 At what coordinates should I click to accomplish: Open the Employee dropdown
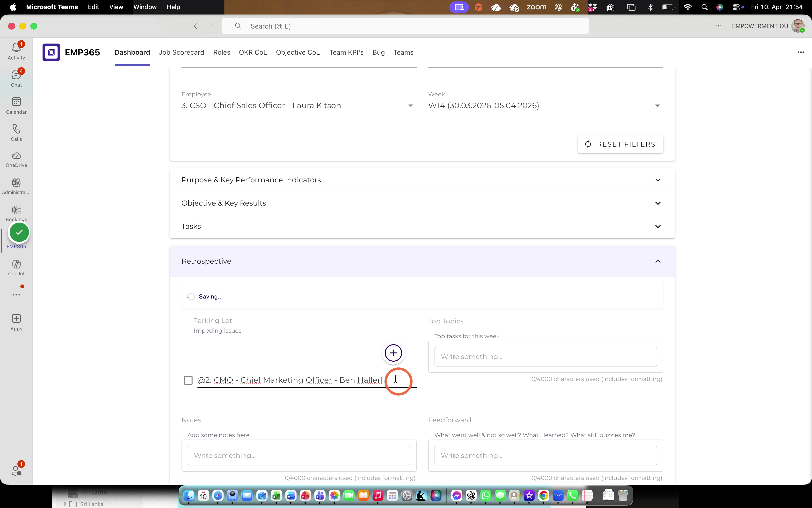[299, 105]
